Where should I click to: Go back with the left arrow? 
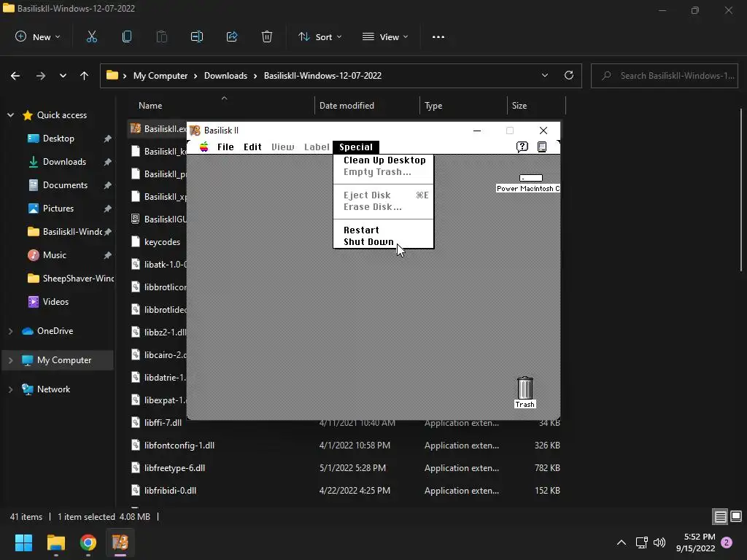coord(15,76)
